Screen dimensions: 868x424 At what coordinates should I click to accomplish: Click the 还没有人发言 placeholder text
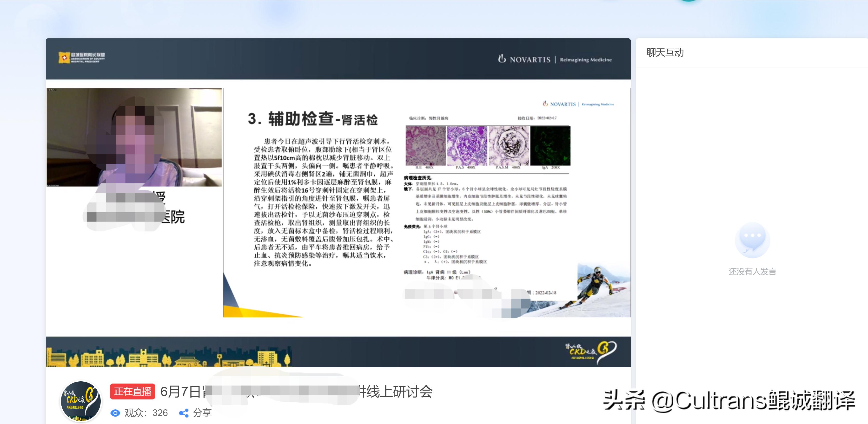click(752, 271)
